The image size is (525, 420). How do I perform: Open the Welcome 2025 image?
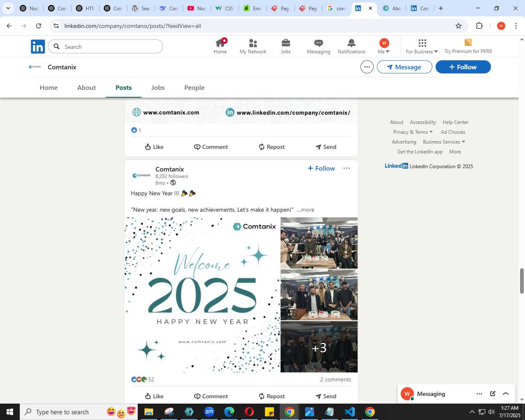[202, 295]
